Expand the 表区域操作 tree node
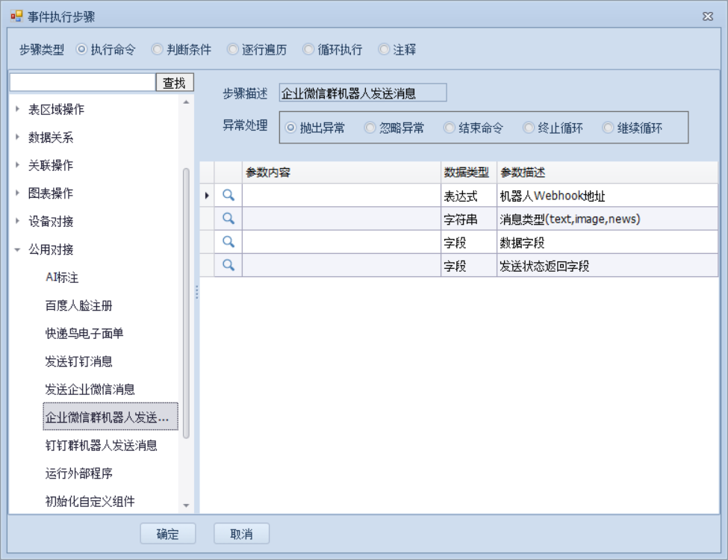 18,110
